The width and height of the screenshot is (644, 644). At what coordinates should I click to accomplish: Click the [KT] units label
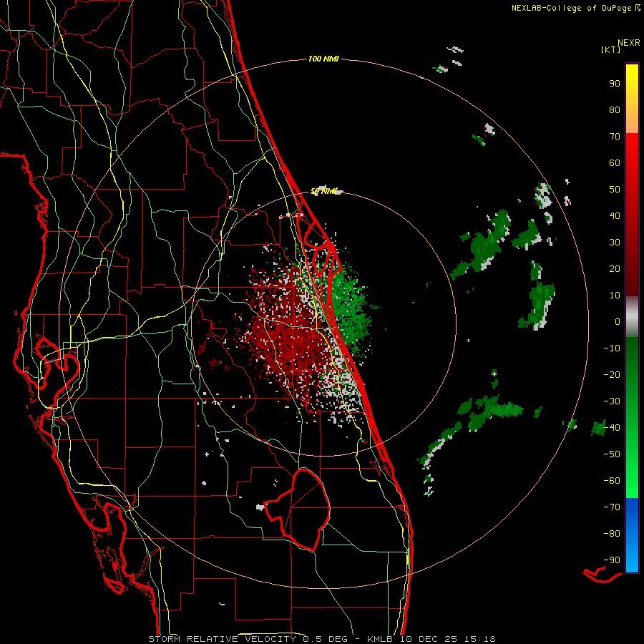click(610, 49)
